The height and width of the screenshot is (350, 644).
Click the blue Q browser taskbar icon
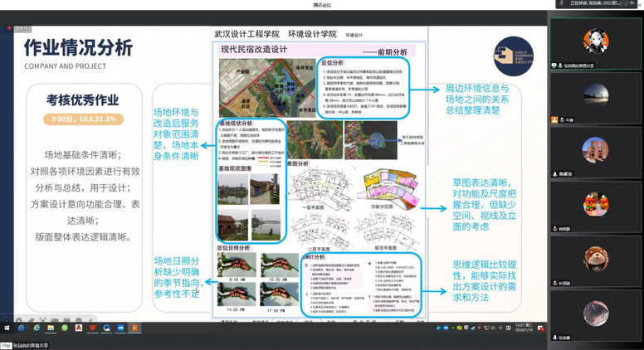106,328
